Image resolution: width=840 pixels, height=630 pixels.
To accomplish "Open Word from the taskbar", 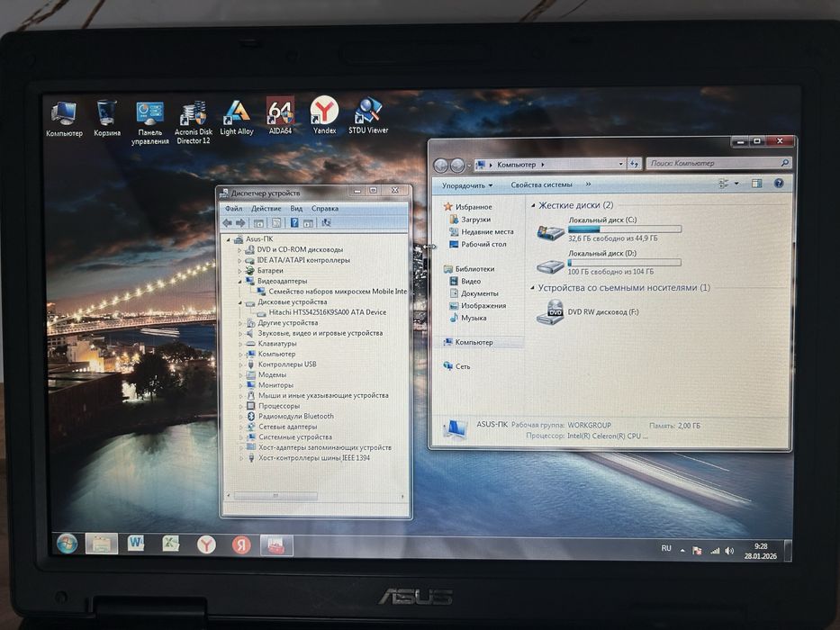I will 136,544.
